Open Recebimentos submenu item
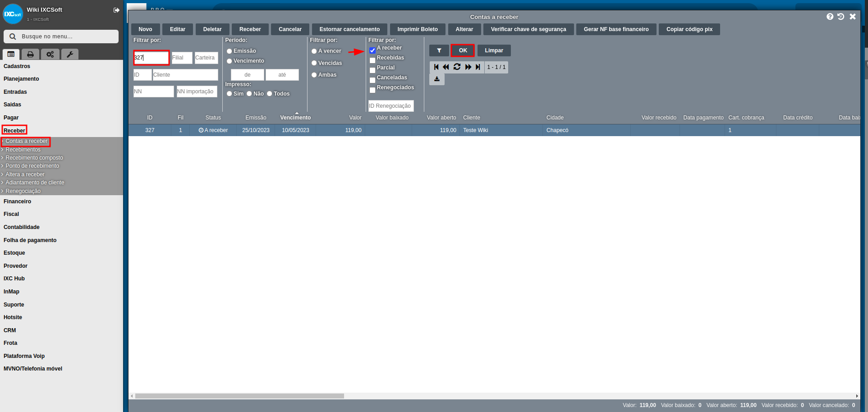The height and width of the screenshot is (412, 868). point(23,150)
